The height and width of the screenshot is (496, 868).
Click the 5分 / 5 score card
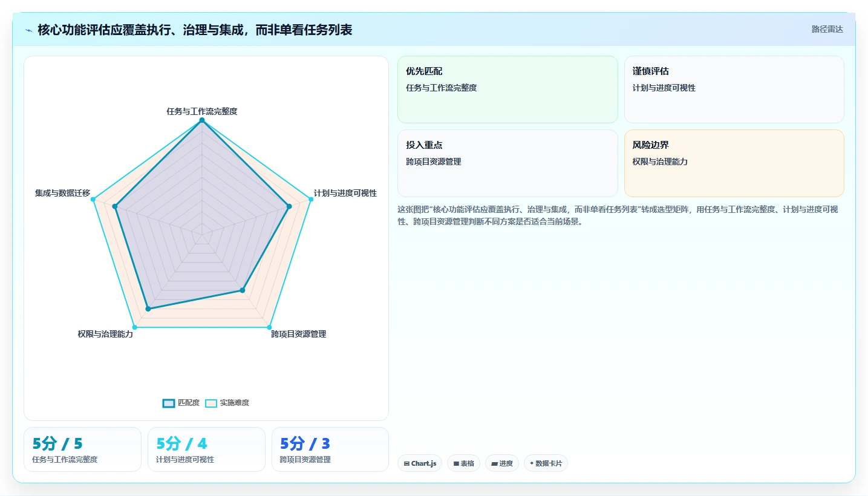pos(82,449)
